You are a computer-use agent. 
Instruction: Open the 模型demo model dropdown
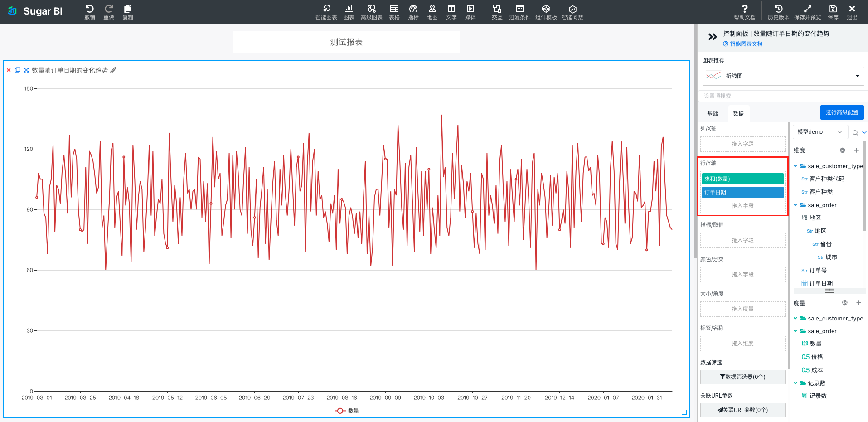point(820,132)
